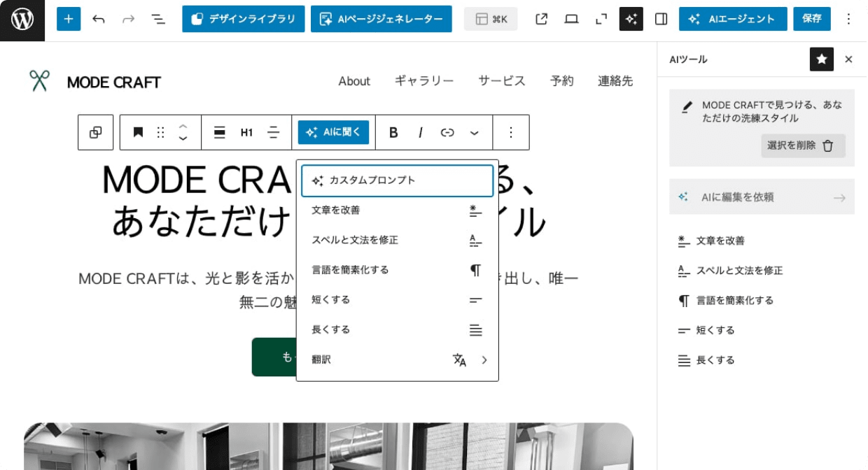The height and width of the screenshot is (470, 868).
Task: Open the document overview list view
Action: click(157, 19)
